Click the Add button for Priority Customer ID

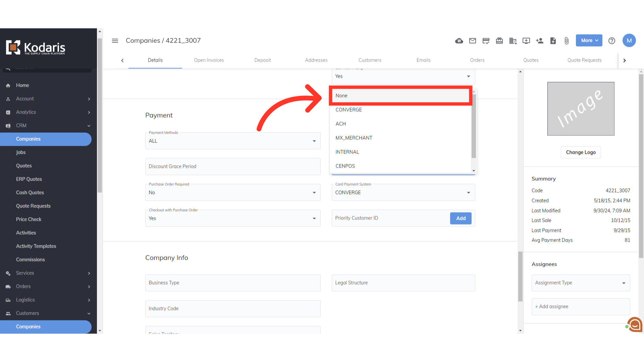461,218
